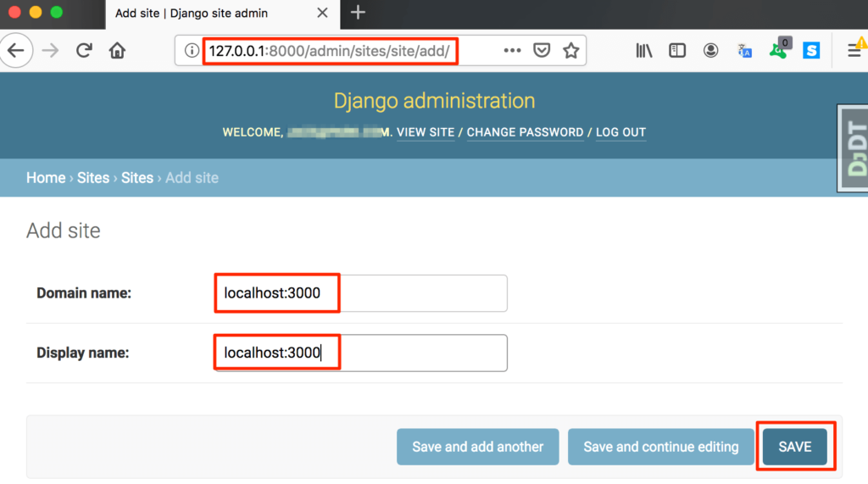
Task: Go to Home in breadcrumbs
Action: [46, 178]
